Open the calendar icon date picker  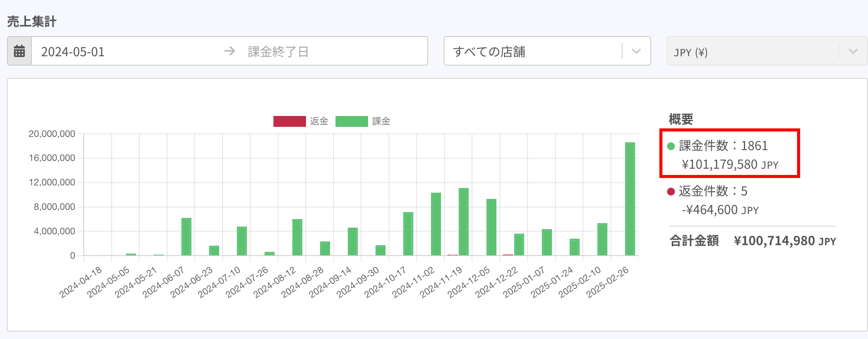[x=19, y=51]
